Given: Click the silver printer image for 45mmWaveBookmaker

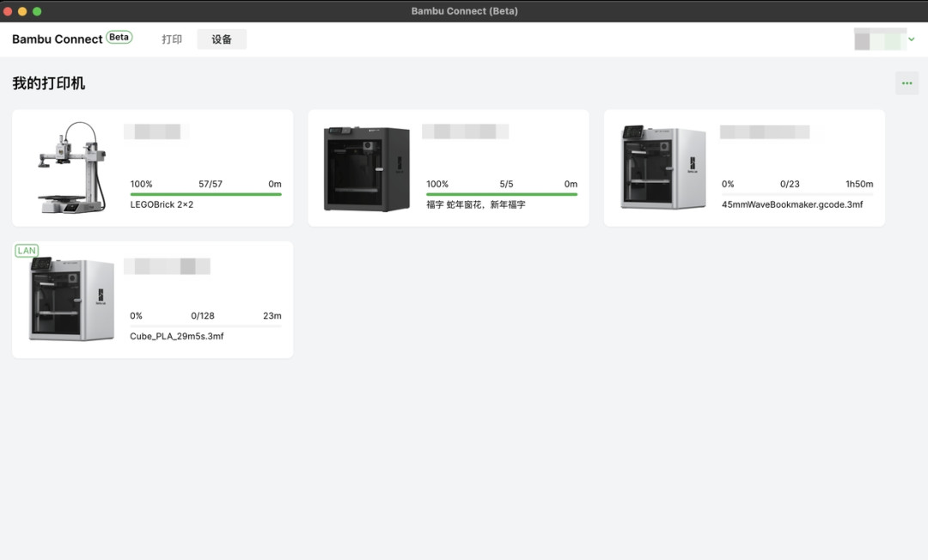Looking at the screenshot, I should (x=662, y=167).
